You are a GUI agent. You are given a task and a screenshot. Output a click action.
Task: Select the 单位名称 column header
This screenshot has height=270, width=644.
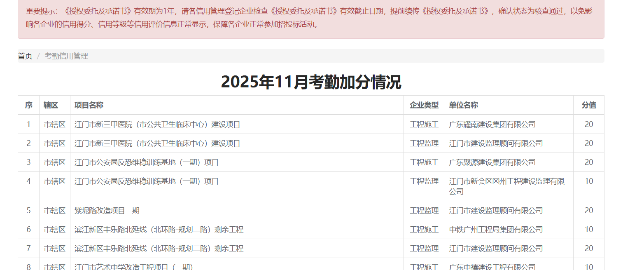463,105
